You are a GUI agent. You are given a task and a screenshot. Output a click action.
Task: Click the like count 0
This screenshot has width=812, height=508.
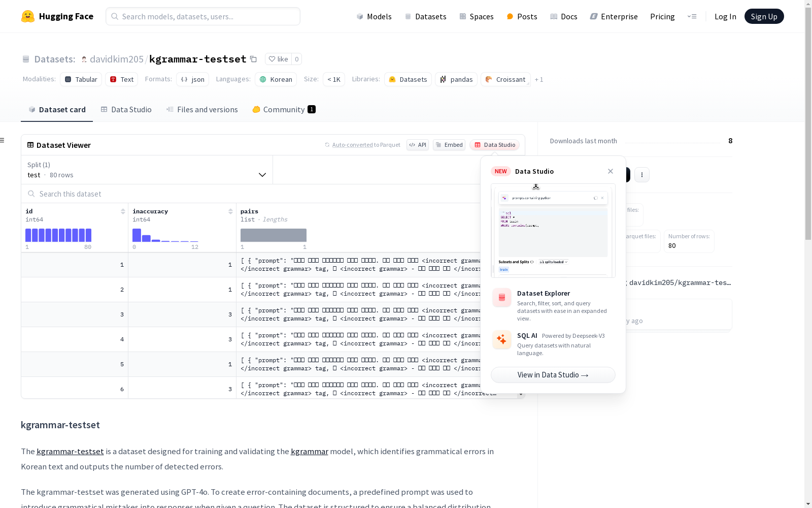coord(297,59)
